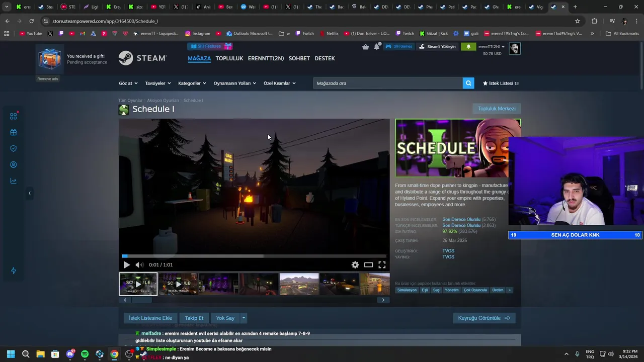The image size is (644, 362).
Task: Toggle theater mode on the trailer
Action: 369,265
